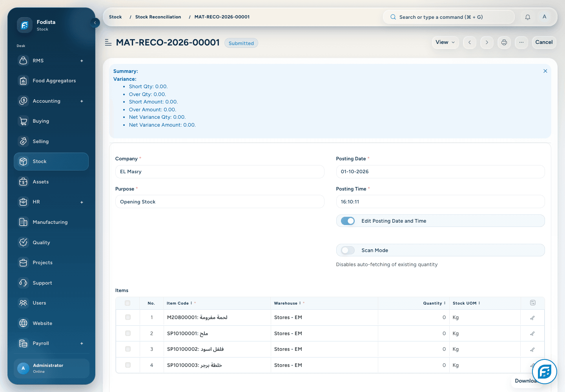565x392 pixels.
Task: Toggle the Scan Mode switch
Action: (x=348, y=250)
